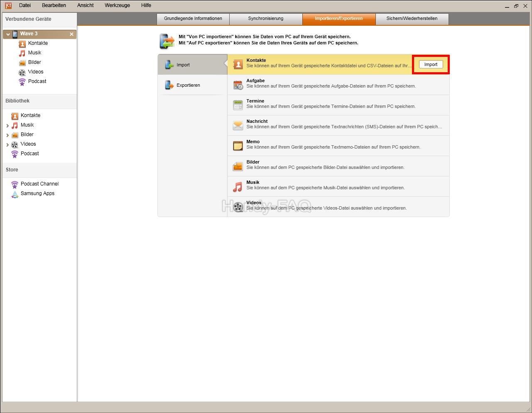Open the Sichern/Wiederherstellen tab
532x413 pixels.
412,19
